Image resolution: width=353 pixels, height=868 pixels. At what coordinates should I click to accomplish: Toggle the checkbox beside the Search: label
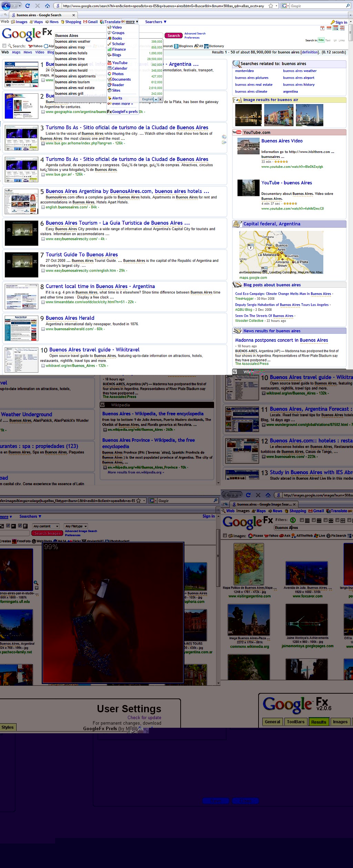(4, 46)
